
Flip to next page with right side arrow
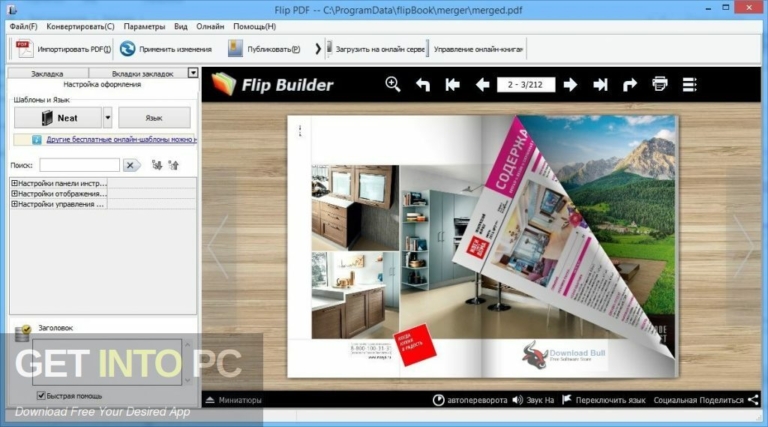744,246
